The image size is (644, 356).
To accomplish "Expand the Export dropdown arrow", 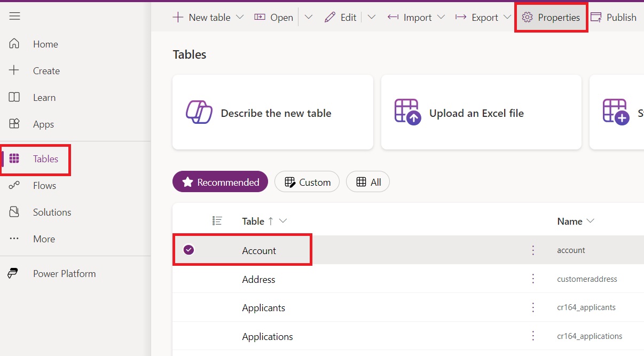I will tap(507, 17).
